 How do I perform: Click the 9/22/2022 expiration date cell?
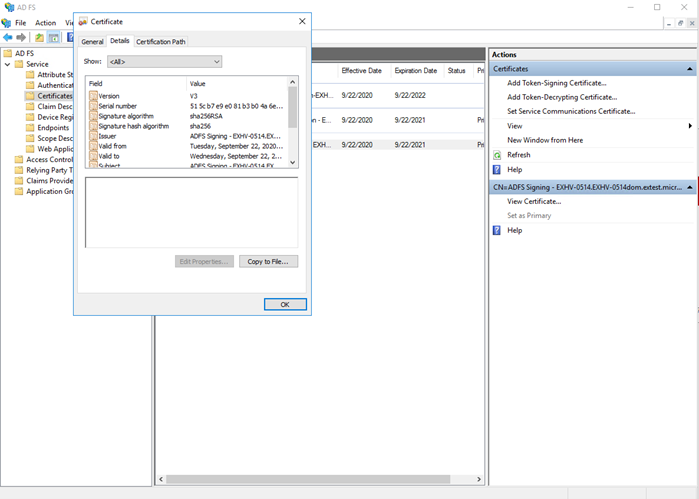click(410, 95)
